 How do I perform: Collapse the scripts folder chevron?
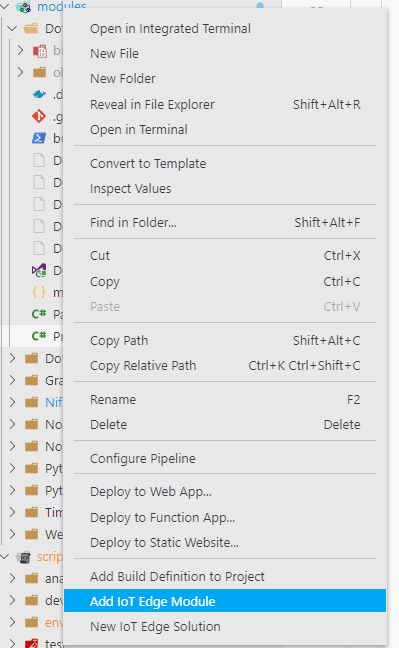pyautogui.click(x=5, y=557)
